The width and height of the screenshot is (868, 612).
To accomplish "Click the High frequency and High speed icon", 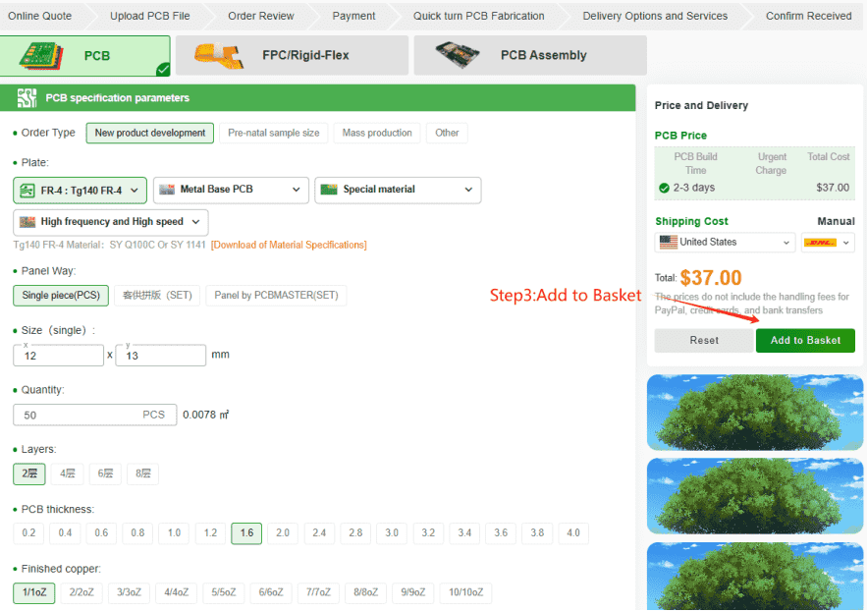I will (x=27, y=223).
